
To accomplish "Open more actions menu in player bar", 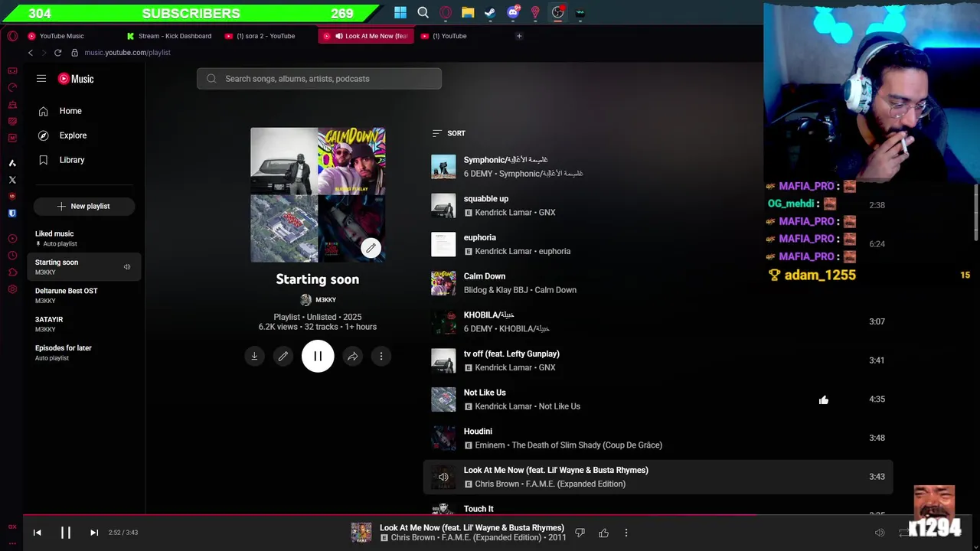I will click(x=626, y=533).
